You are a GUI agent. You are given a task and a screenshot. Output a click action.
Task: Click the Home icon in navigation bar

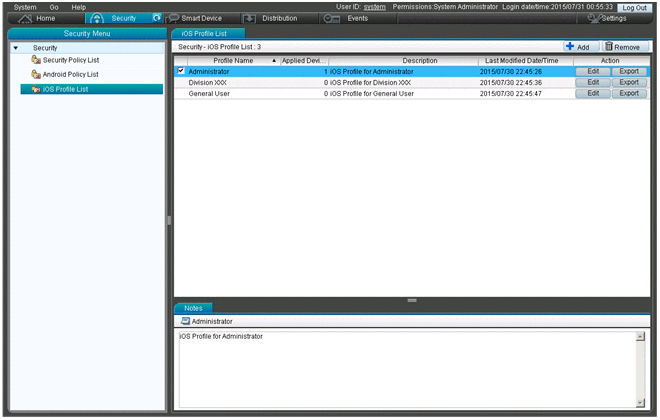point(24,19)
